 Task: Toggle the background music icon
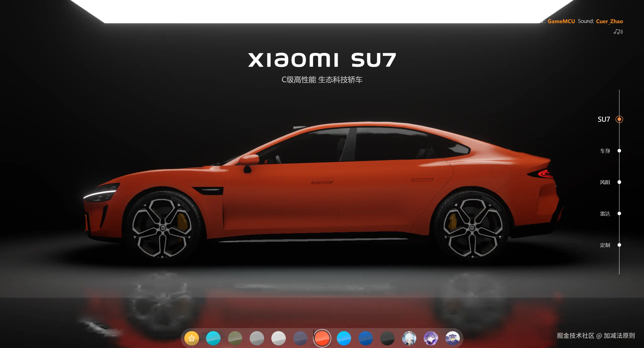pyautogui.click(x=618, y=32)
